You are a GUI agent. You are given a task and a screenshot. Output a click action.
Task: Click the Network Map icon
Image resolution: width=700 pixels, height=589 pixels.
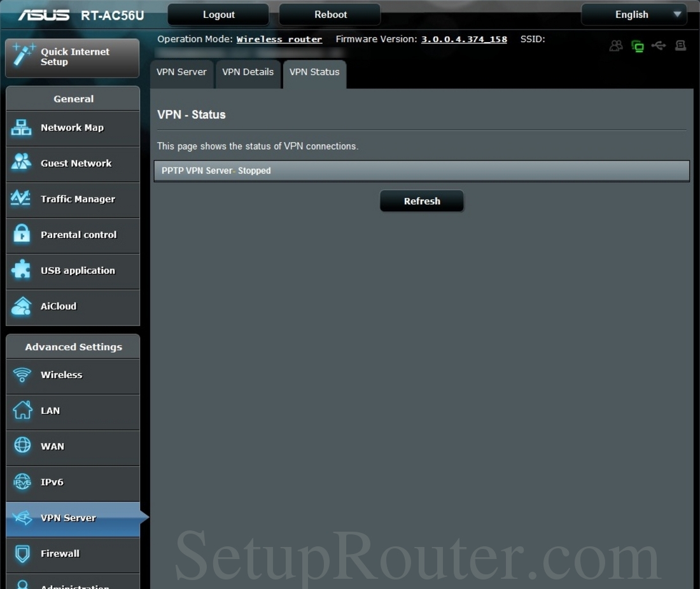[x=21, y=128]
